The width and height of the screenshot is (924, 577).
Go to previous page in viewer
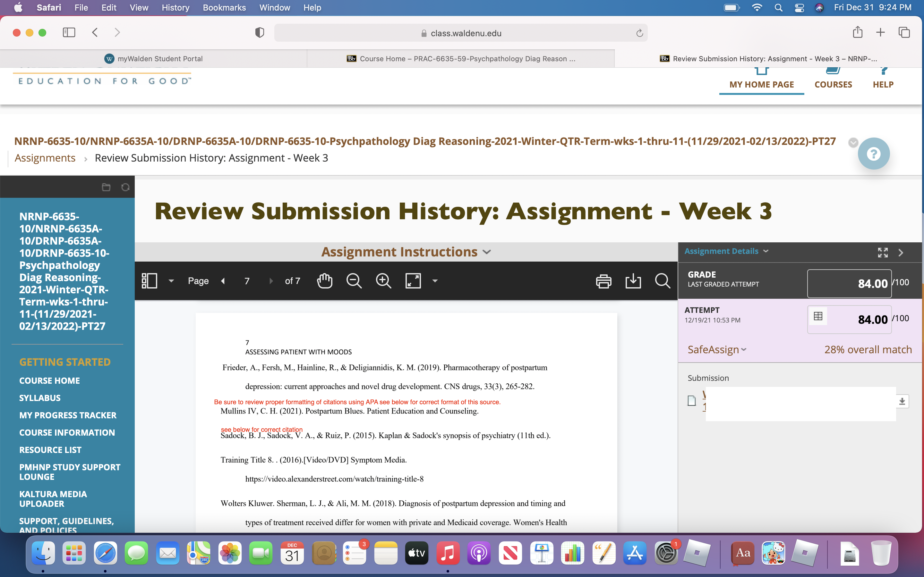coord(223,281)
